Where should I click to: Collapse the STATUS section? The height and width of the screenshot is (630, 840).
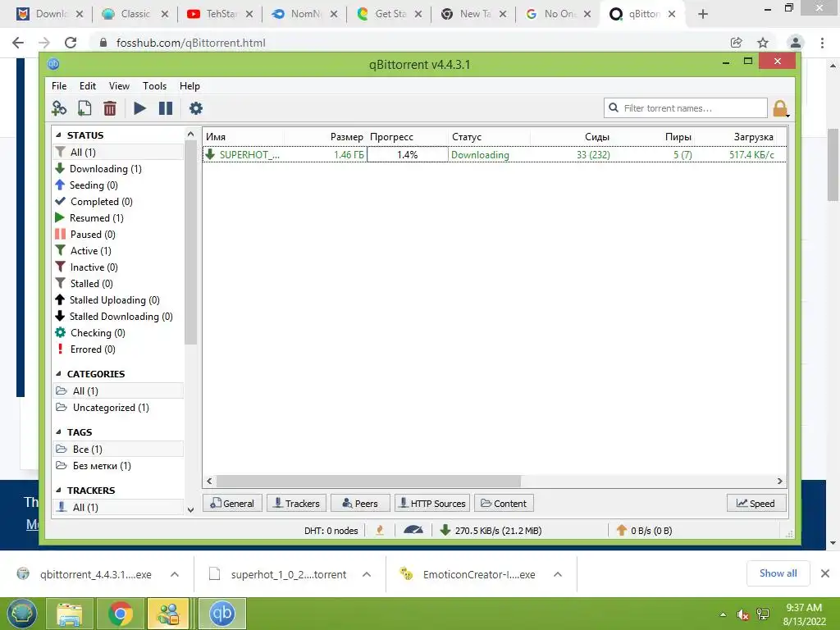[58, 135]
